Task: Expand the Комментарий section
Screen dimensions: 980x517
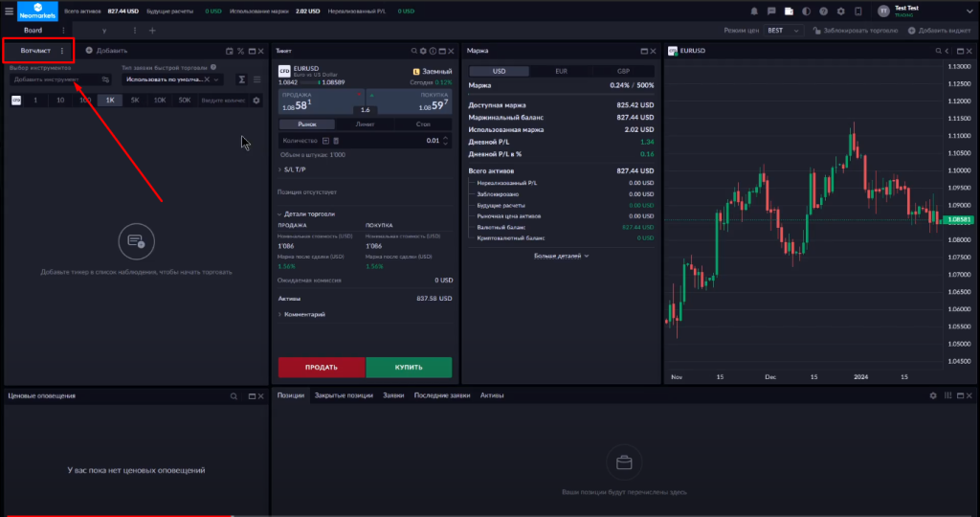Action: pyautogui.click(x=301, y=314)
